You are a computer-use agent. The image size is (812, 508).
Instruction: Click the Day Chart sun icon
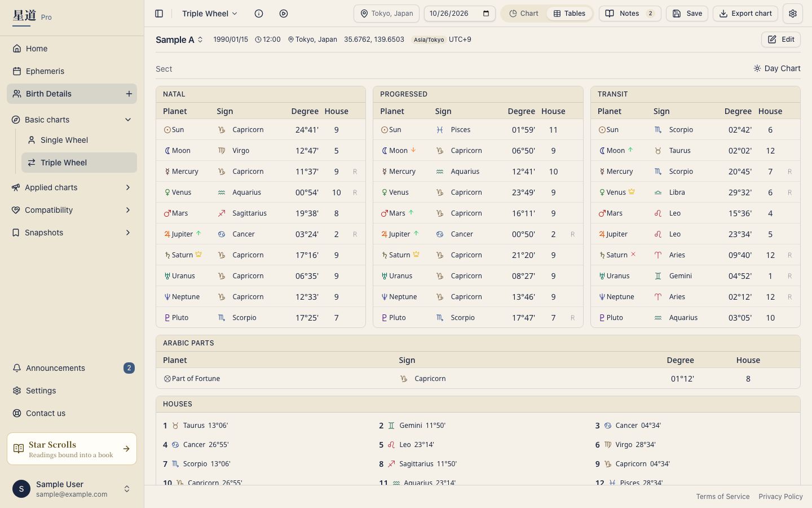(x=757, y=68)
